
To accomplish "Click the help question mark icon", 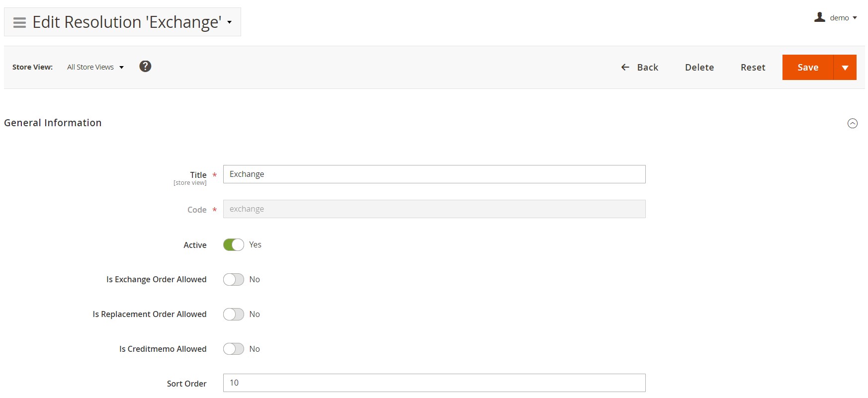I will click(x=145, y=66).
